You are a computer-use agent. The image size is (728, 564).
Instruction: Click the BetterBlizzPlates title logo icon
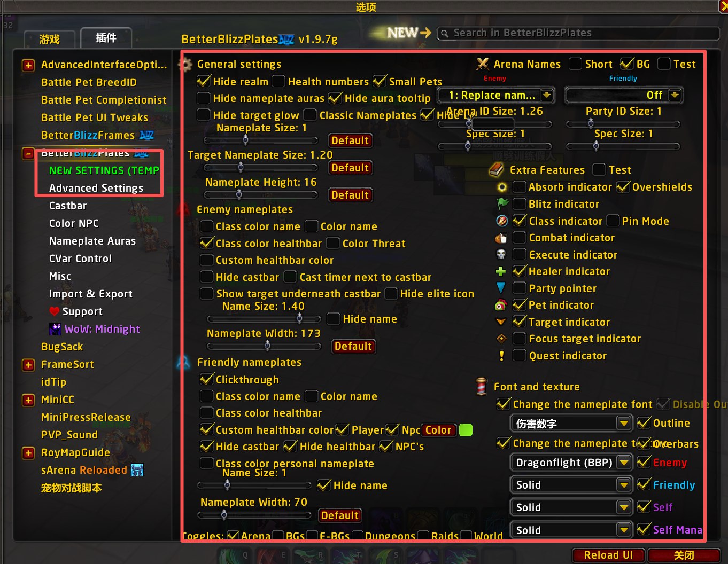click(x=286, y=40)
